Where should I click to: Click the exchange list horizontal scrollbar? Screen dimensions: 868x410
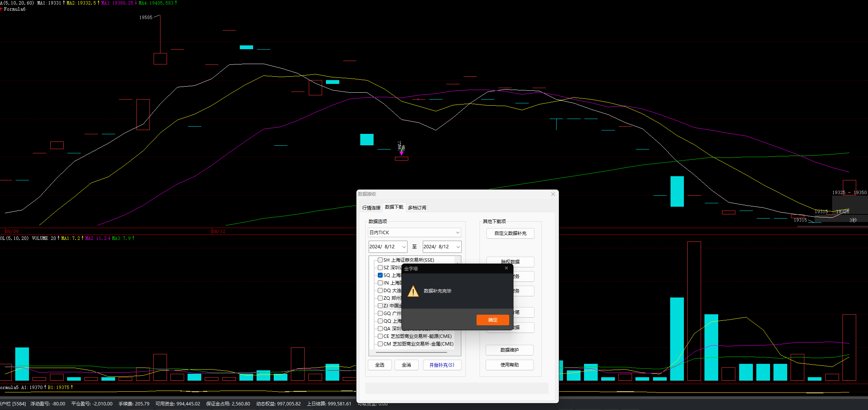click(411, 353)
